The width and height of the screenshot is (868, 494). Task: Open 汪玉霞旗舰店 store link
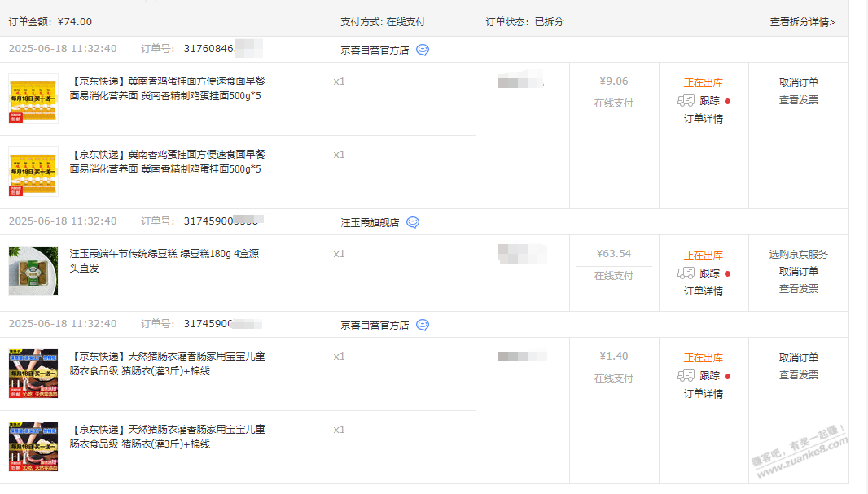[370, 223]
